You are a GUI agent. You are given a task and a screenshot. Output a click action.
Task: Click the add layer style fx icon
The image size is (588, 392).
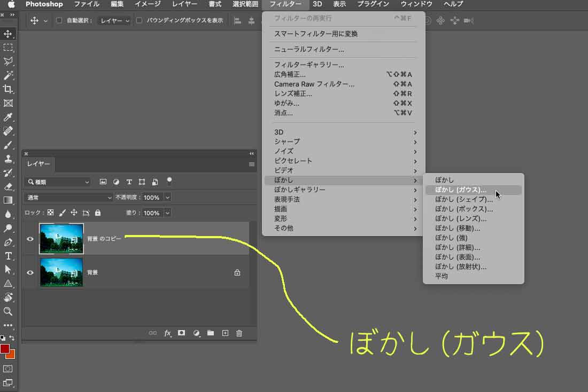pos(167,333)
